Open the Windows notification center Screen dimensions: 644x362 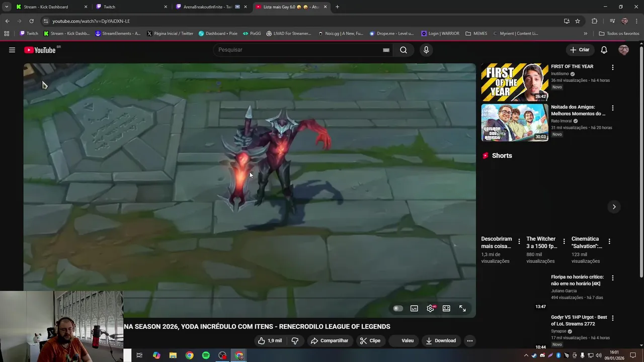(633, 355)
